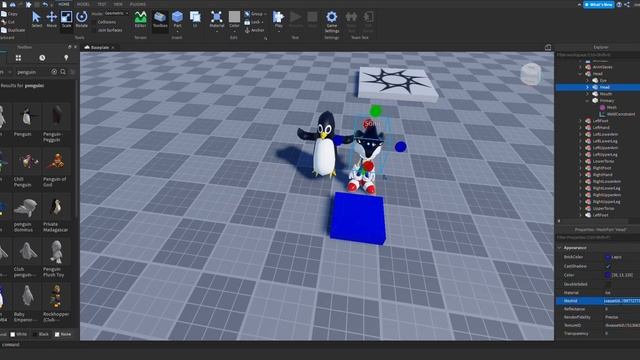This screenshot has height=360, width=640.
Task: Toggle the Join Surfaces checkbox
Action: coord(94,30)
